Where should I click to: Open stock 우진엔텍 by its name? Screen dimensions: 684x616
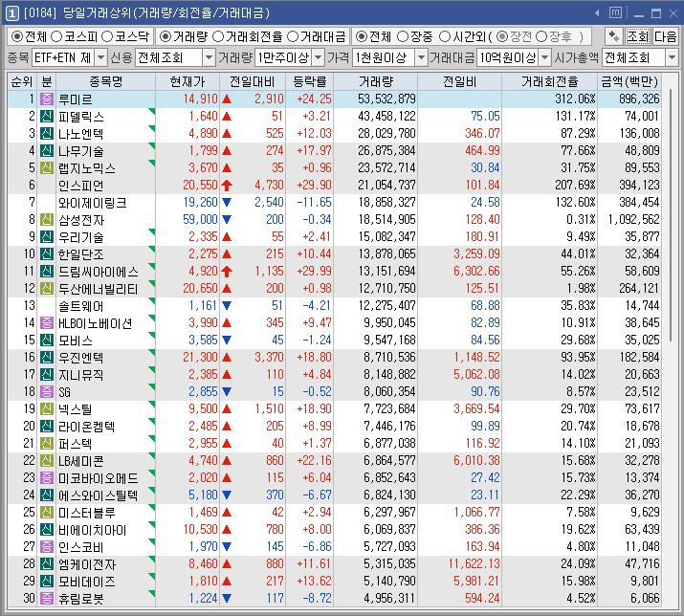[x=81, y=358]
